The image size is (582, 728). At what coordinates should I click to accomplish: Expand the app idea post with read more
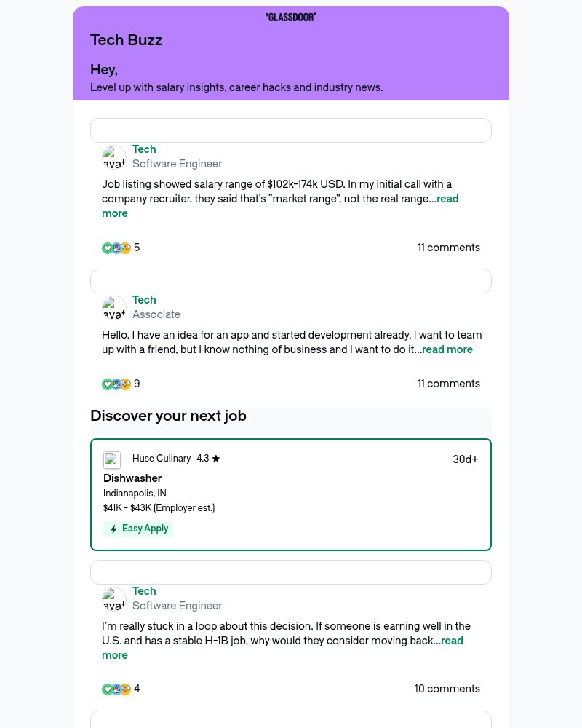pos(447,349)
